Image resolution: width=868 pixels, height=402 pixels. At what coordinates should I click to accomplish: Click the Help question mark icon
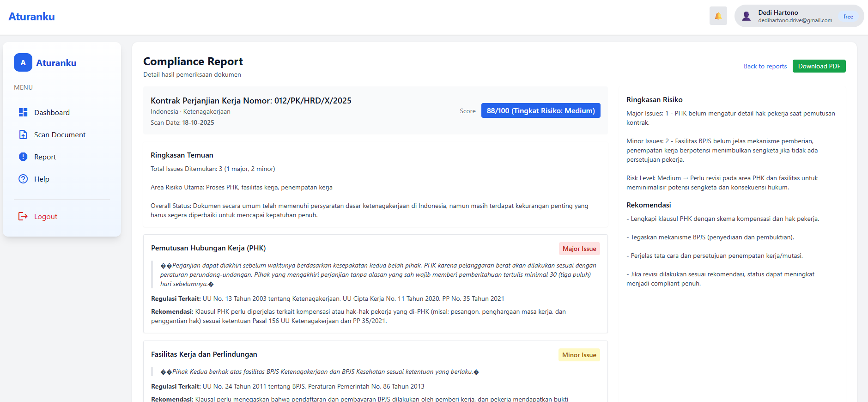[23, 179]
